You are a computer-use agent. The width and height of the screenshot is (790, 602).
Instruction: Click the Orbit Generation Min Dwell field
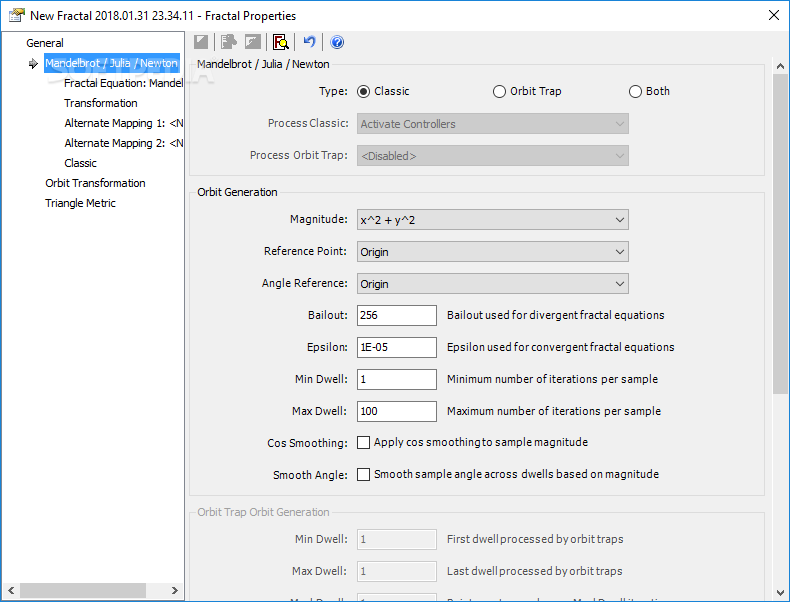tap(397, 379)
